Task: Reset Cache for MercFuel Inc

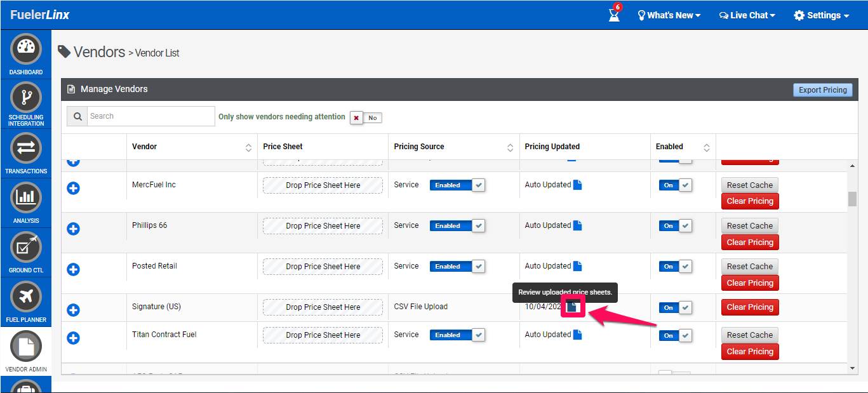Action: click(x=750, y=185)
